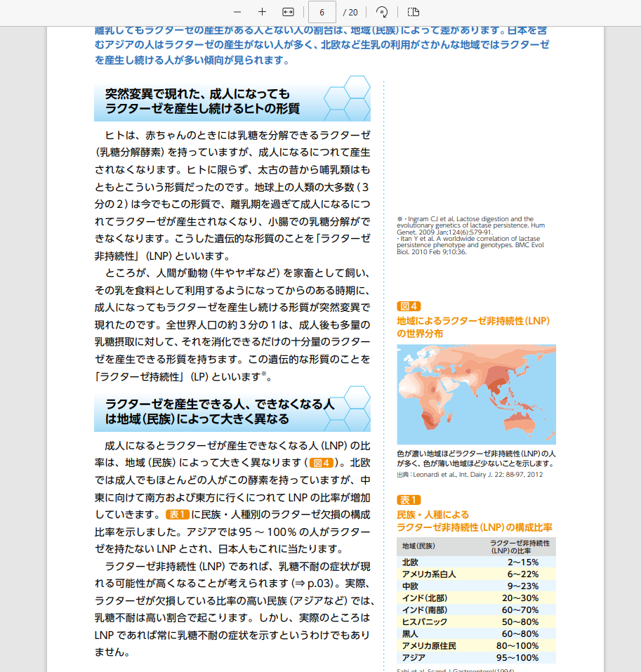Click the total page count '/ 20'
Screen dimensions: 641x672
[350, 12]
